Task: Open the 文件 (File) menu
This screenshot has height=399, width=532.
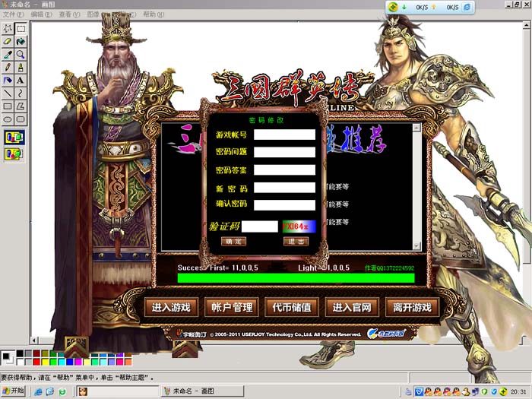Action: click(13, 14)
